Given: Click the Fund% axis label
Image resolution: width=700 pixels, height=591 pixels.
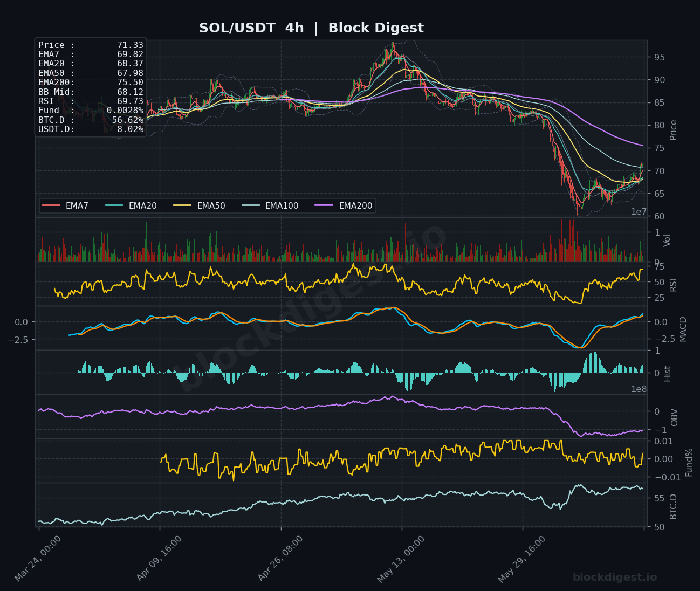Looking at the screenshot, I should click(x=689, y=462).
